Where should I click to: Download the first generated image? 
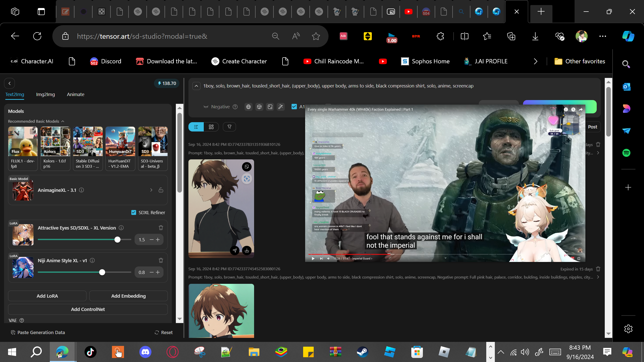(247, 250)
